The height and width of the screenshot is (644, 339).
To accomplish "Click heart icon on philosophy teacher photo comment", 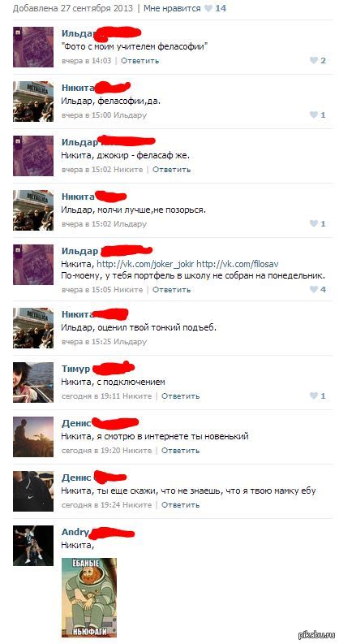I will (x=314, y=61).
